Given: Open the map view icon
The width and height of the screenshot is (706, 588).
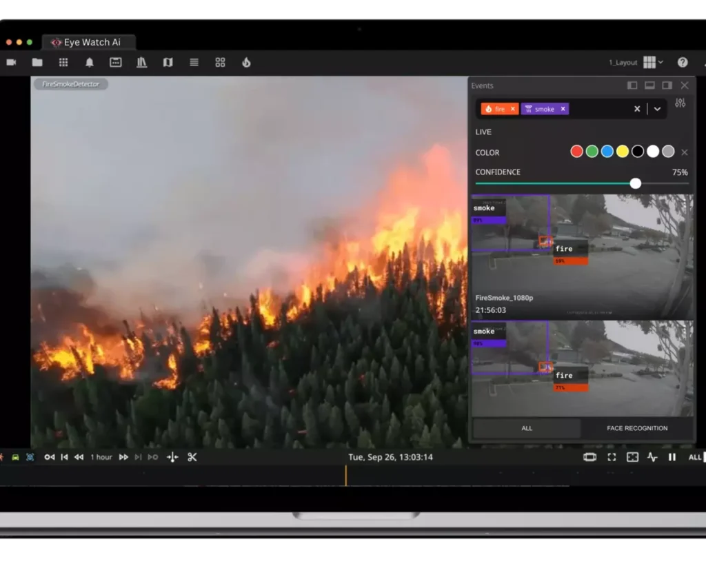Looking at the screenshot, I should click(x=168, y=62).
